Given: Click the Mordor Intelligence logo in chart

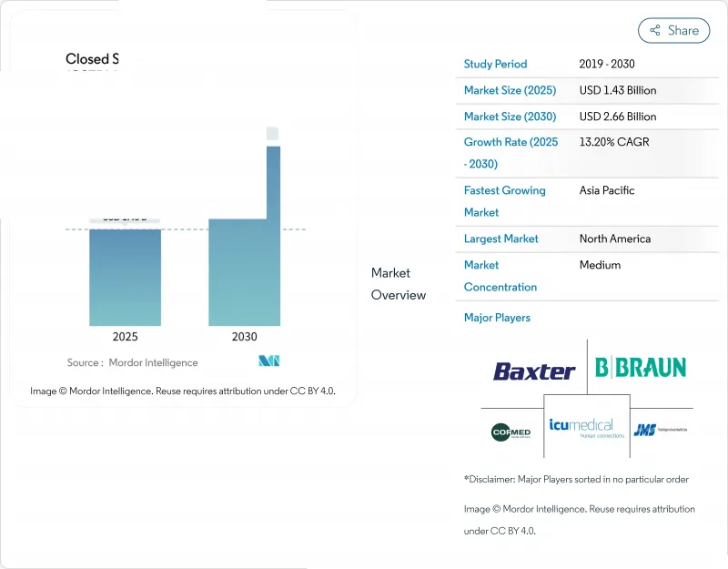Looking at the screenshot, I should [268, 361].
